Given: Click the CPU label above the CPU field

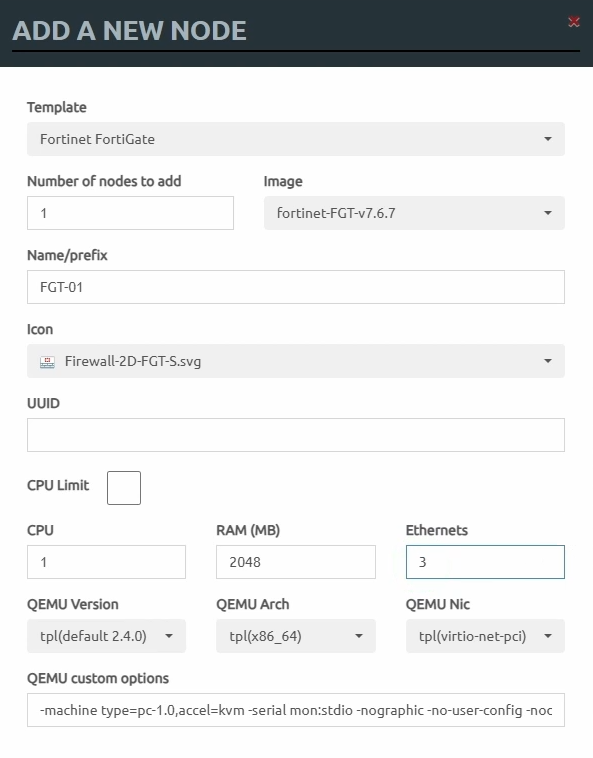Looking at the screenshot, I should click(x=40, y=530).
